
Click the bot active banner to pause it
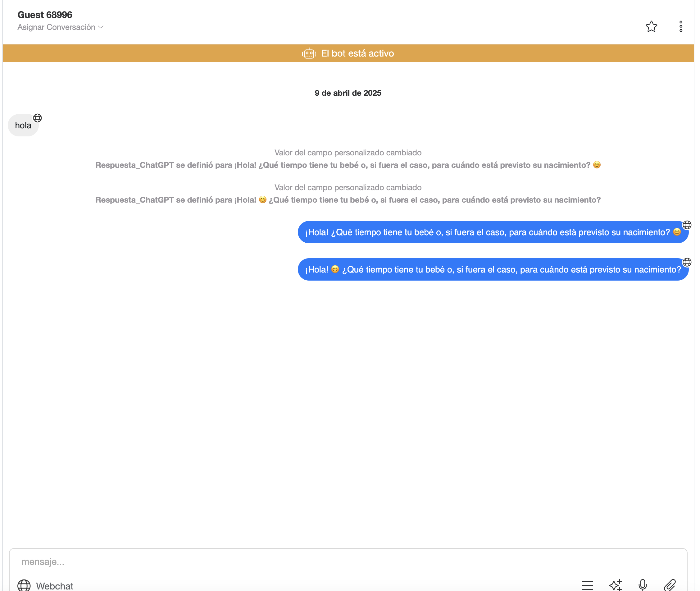coord(348,53)
